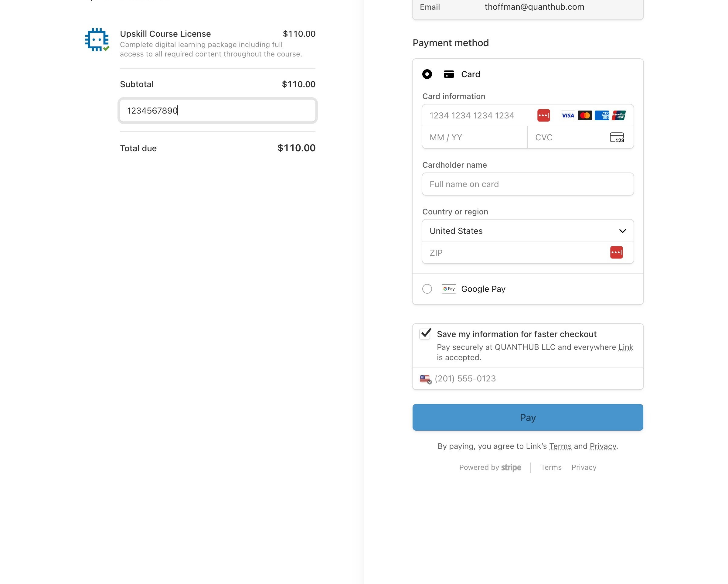Open the underlined Link info link

coord(625,347)
